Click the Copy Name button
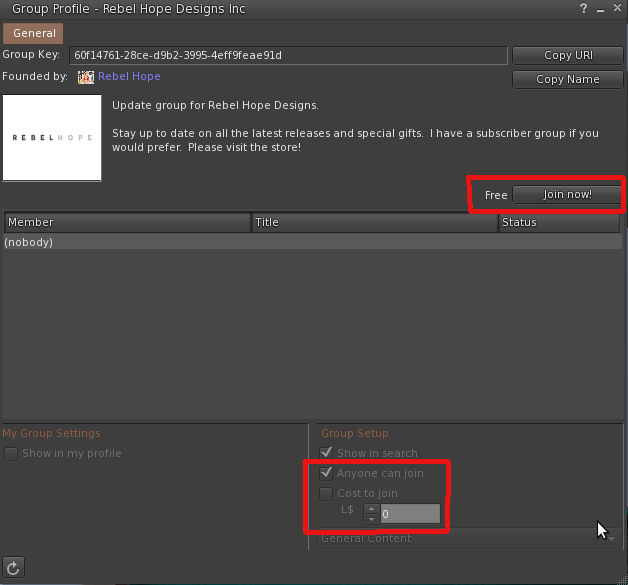 [x=568, y=79]
